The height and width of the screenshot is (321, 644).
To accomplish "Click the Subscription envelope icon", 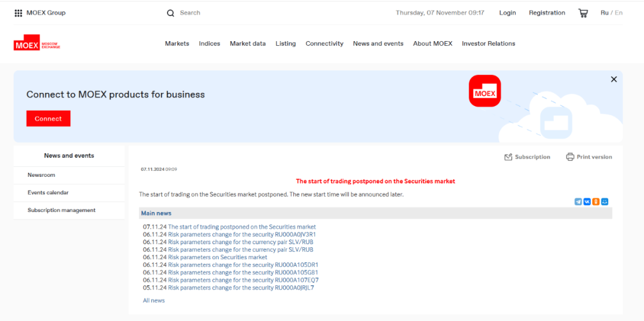I will click(x=508, y=157).
